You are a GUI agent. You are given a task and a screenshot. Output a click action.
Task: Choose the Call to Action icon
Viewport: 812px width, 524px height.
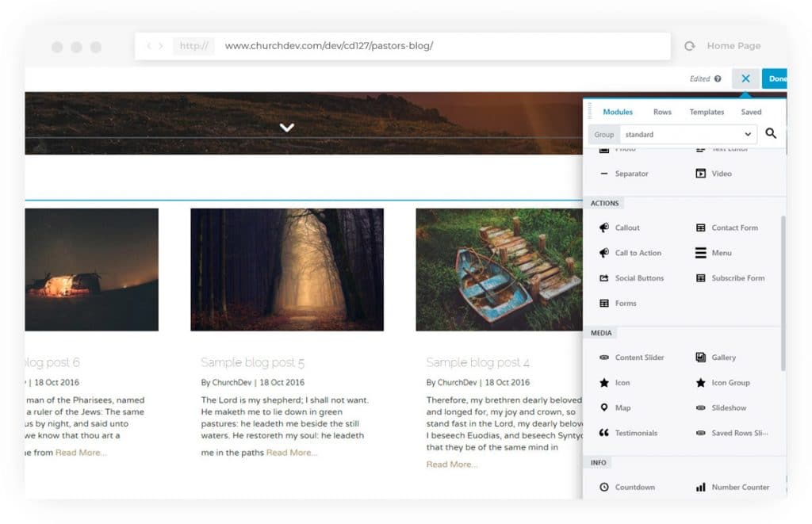(603, 253)
